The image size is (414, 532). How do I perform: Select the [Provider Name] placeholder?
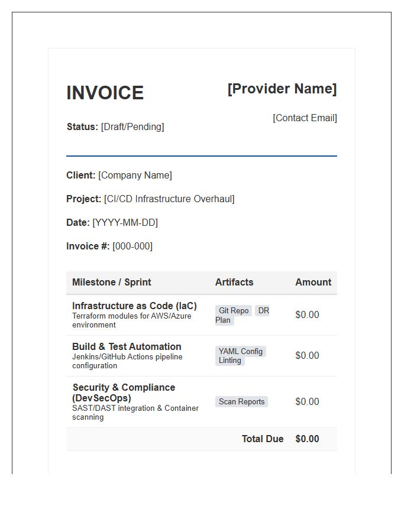point(282,89)
